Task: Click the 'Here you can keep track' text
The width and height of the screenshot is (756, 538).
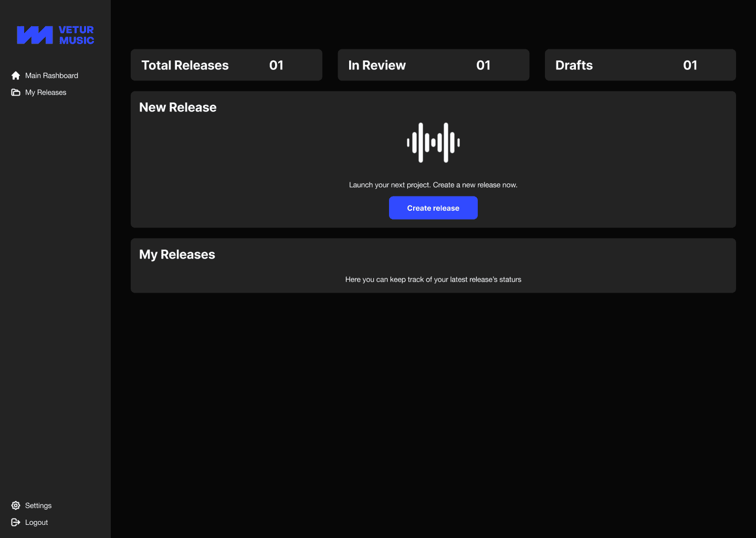Action: tap(433, 280)
